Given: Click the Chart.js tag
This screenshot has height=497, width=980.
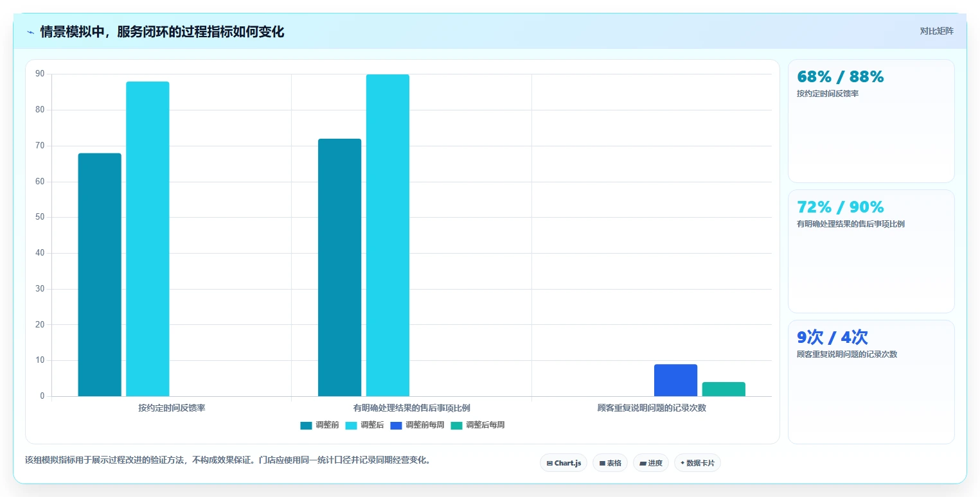Looking at the screenshot, I should tap(564, 463).
